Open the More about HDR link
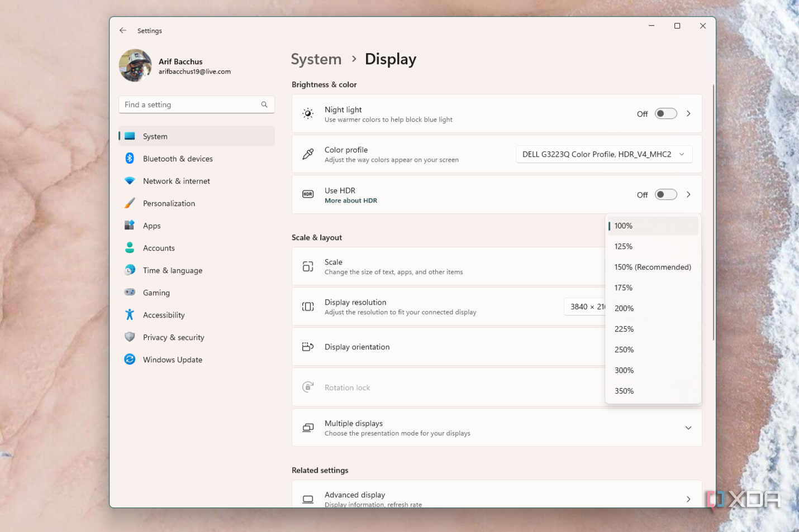 point(351,200)
